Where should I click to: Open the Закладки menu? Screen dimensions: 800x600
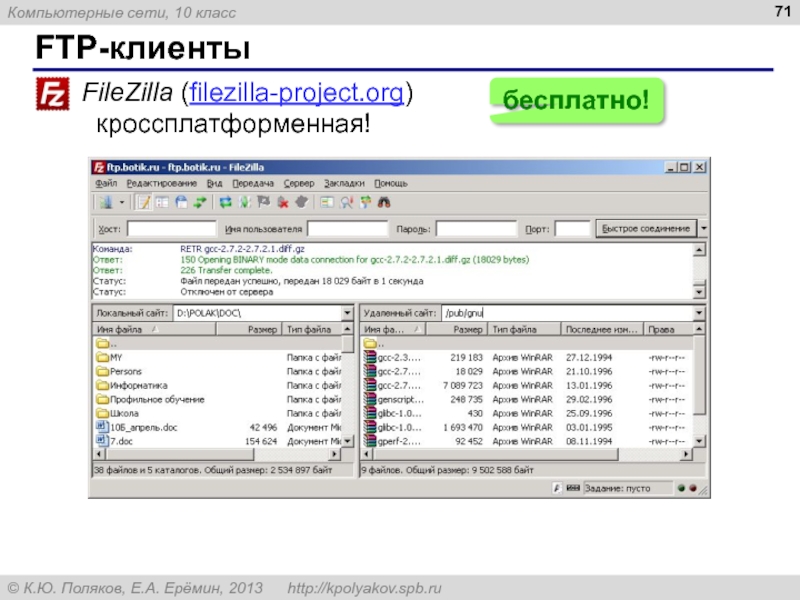point(344,183)
